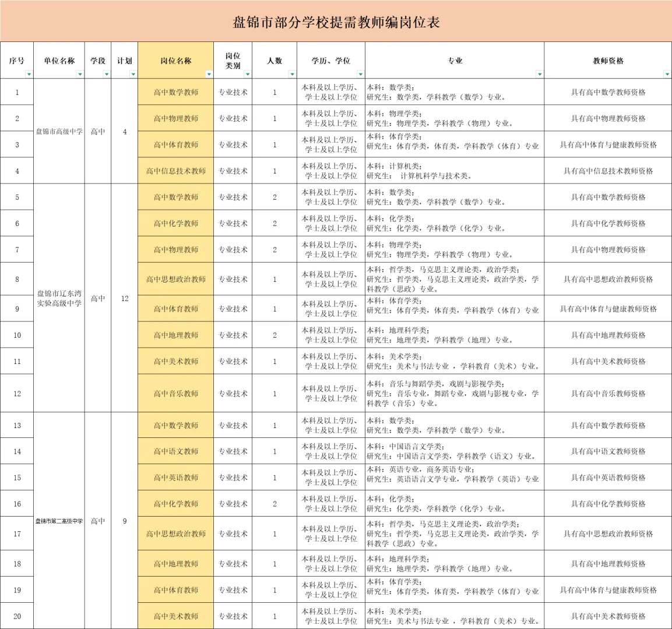The image size is (672, 629).
Task: Select the headcount cell in row 10
Action: click(x=275, y=335)
